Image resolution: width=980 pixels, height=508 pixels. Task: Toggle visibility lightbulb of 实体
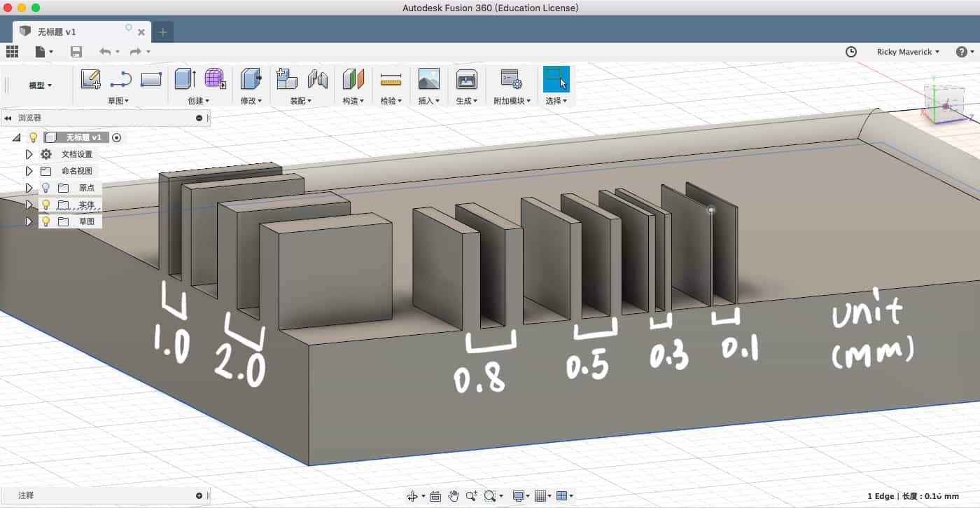tap(46, 205)
